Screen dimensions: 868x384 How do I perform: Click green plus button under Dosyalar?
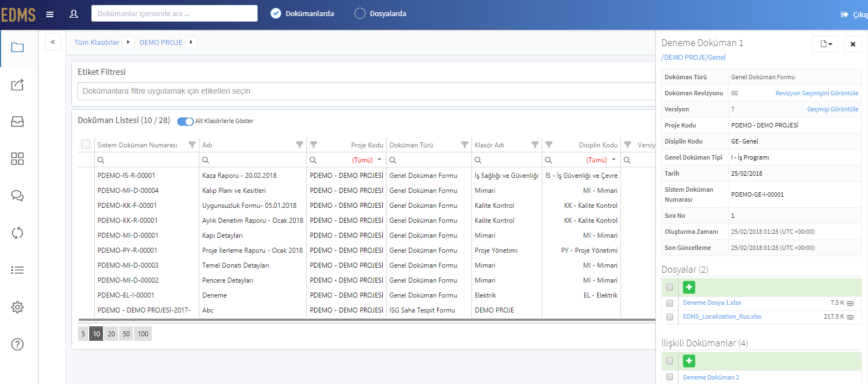tap(689, 287)
